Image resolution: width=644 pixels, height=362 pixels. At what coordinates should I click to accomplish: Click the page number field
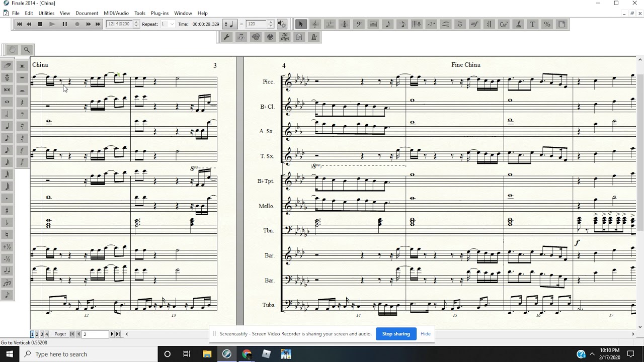pos(95,334)
